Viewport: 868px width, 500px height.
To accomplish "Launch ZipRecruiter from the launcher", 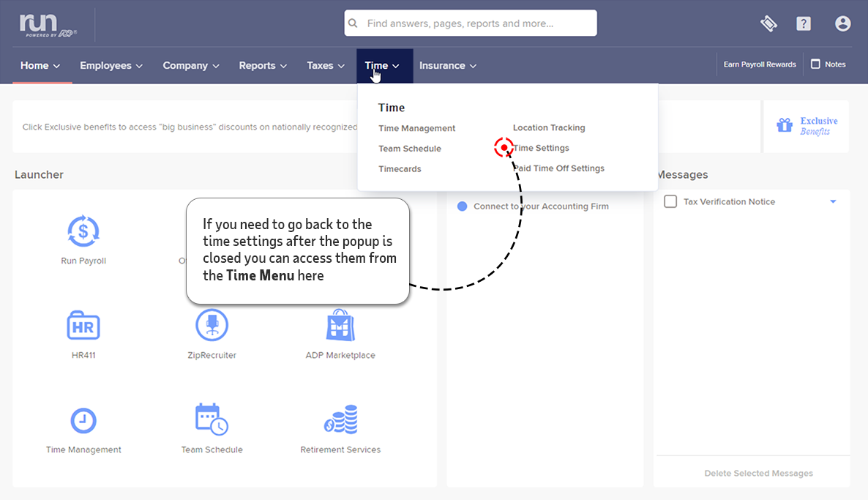I will [212, 326].
